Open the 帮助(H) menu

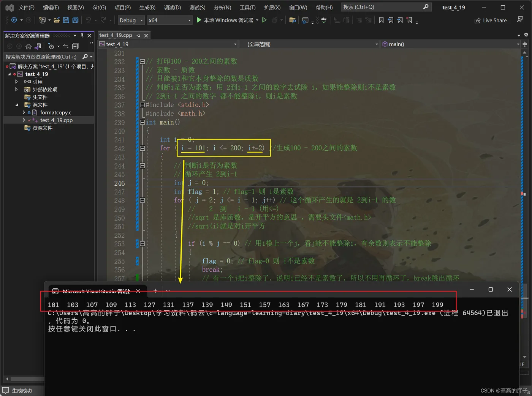tap(324, 7)
